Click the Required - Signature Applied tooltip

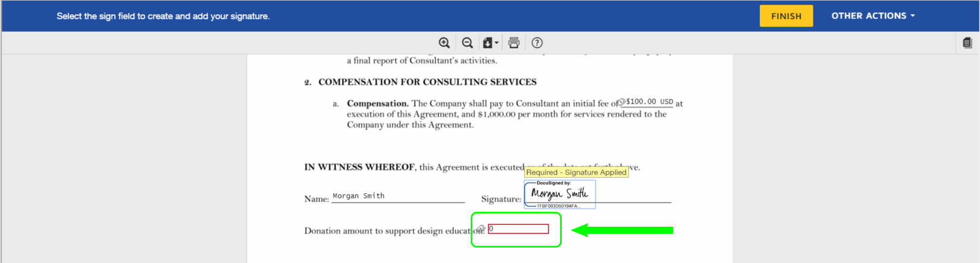click(x=576, y=173)
